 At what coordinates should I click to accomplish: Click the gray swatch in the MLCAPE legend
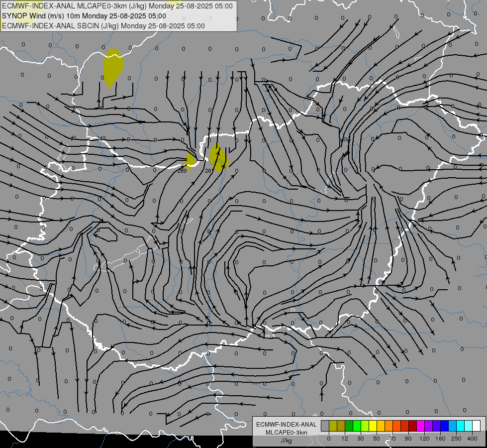(325, 426)
